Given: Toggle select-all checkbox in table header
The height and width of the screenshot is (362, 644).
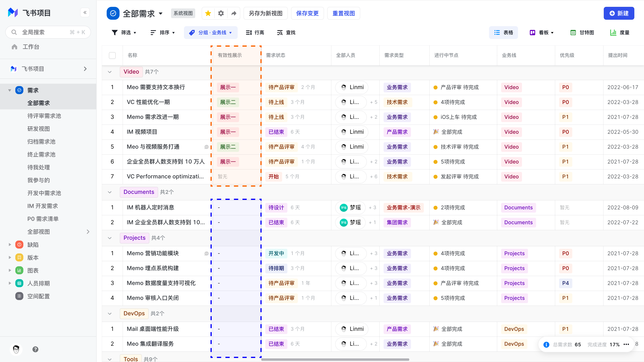Looking at the screenshot, I should coord(112,55).
